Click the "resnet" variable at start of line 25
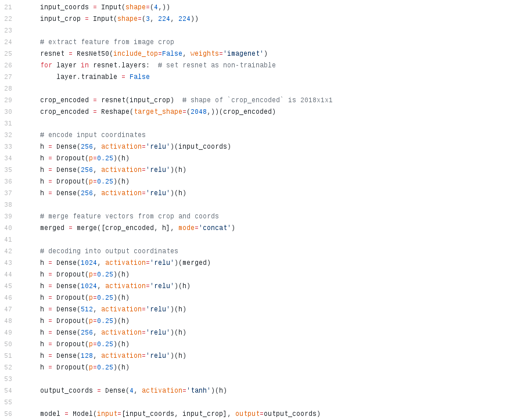This screenshot has width=521, height=420. pos(52,53)
